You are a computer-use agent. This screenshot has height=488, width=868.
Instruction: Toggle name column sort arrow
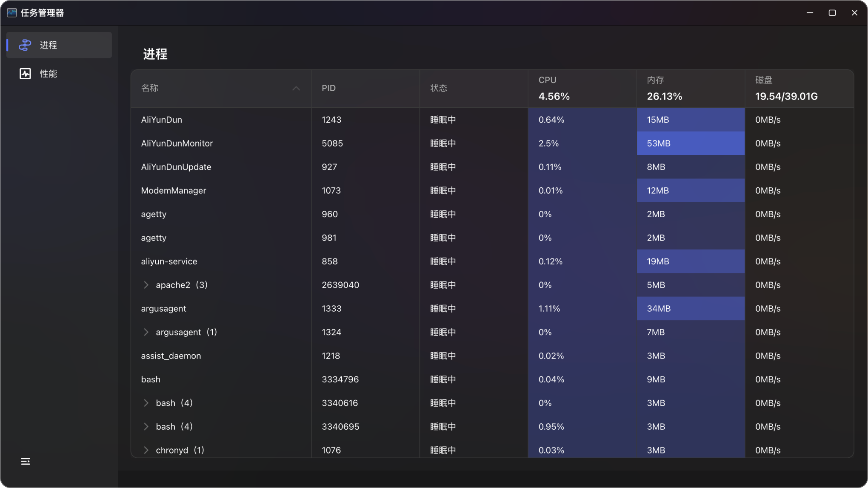tap(296, 88)
